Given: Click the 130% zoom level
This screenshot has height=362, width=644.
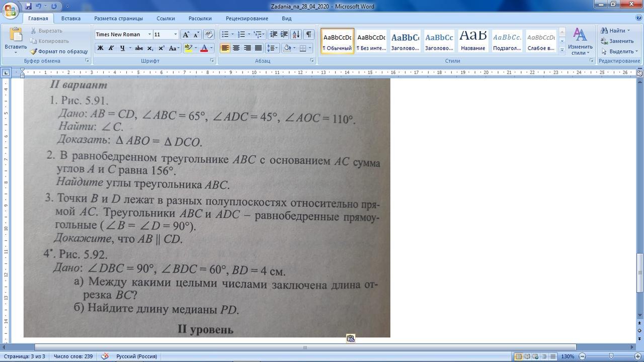Looking at the screenshot, I should [x=568, y=356].
